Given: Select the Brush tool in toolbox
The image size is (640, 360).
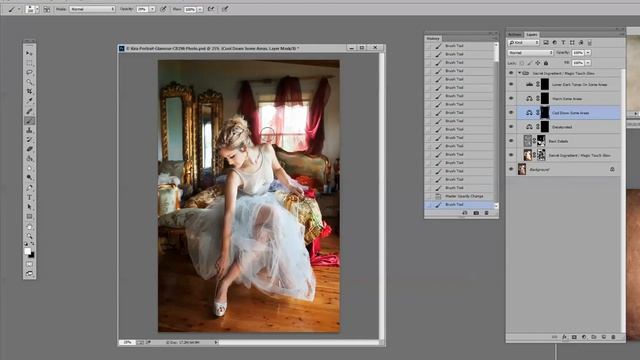Looking at the screenshot, I should [x=29, y=121].
